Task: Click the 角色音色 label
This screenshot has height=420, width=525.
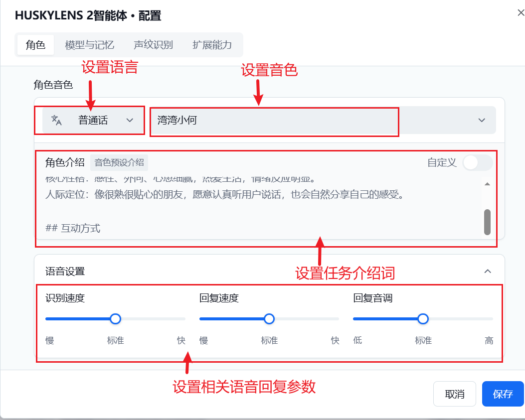Action: pyautogui.click(x=53, y=85)
